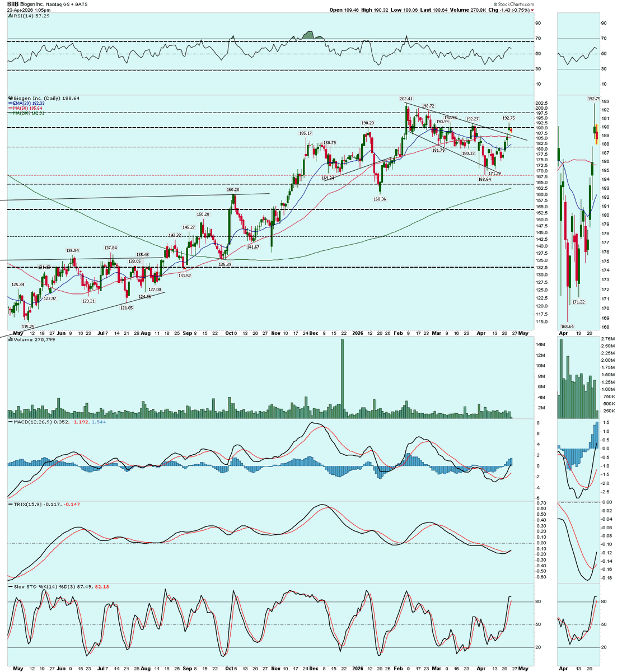The width and height of the screenshot is (622, 672).
Task: Click the volume bars icon beside Volume 270,799
Action: click(10, 339)
